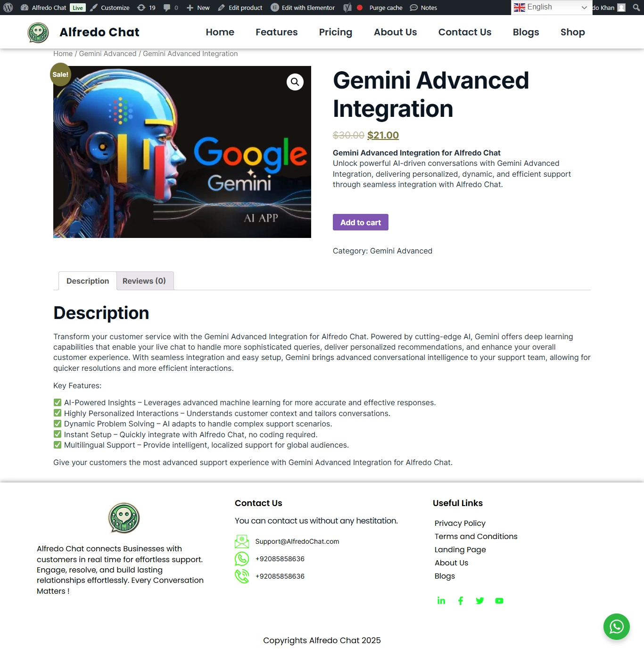This screenshot has height=654, width=644.
Task: Click the Alfredo Chat logo in header
Action: (x=38, y=33)
